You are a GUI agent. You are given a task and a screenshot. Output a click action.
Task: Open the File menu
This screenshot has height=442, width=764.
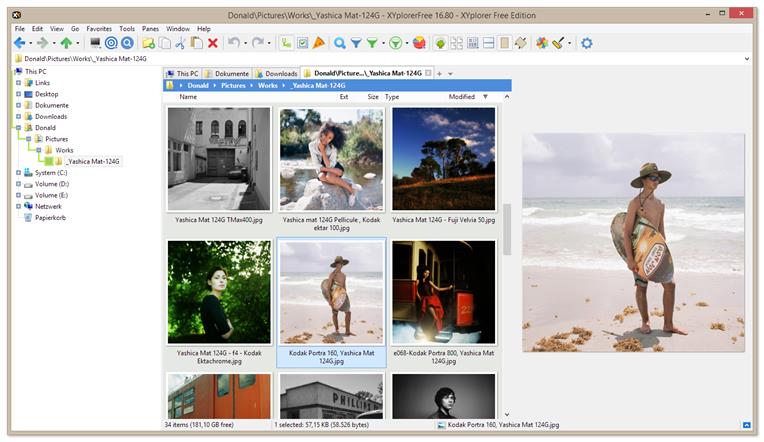(19, 29)
